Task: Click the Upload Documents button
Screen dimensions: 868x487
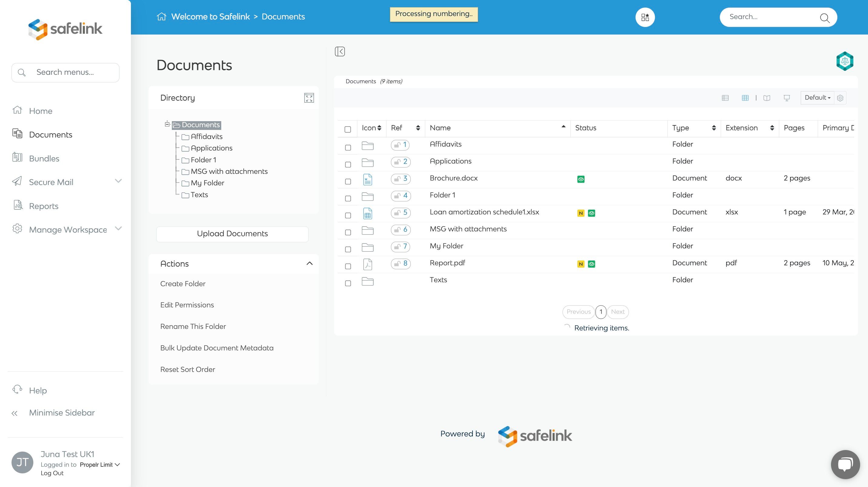Action: [232, 234]
